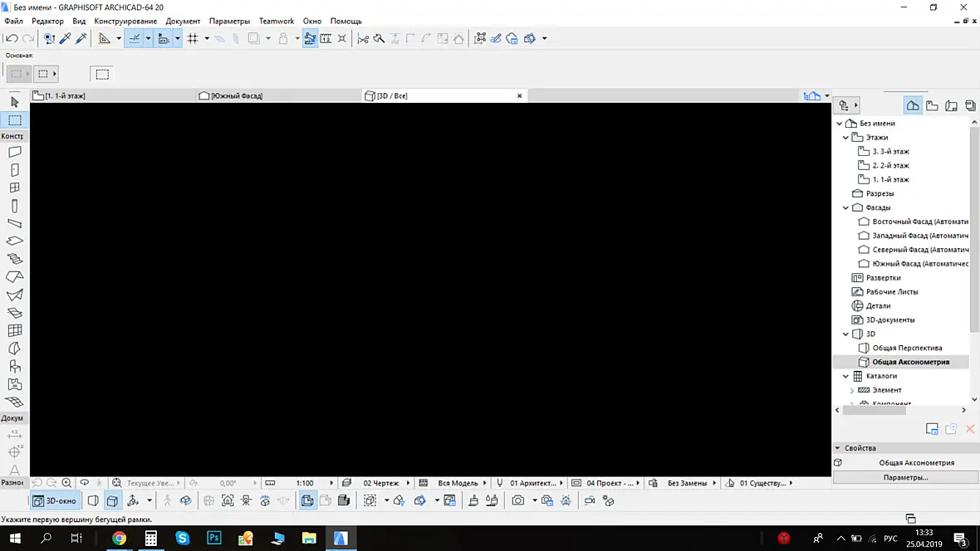Toggle the 3D-окно button
Viewport: 980px width, 551px height.
pos(54,500)
